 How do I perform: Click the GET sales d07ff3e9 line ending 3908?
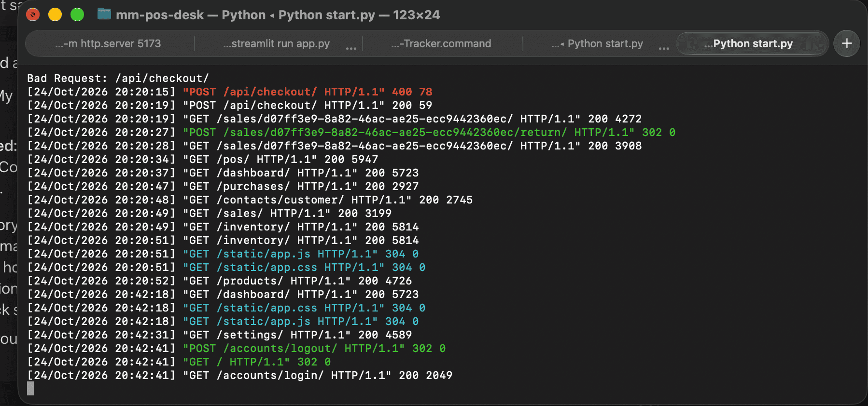[335, 146]
